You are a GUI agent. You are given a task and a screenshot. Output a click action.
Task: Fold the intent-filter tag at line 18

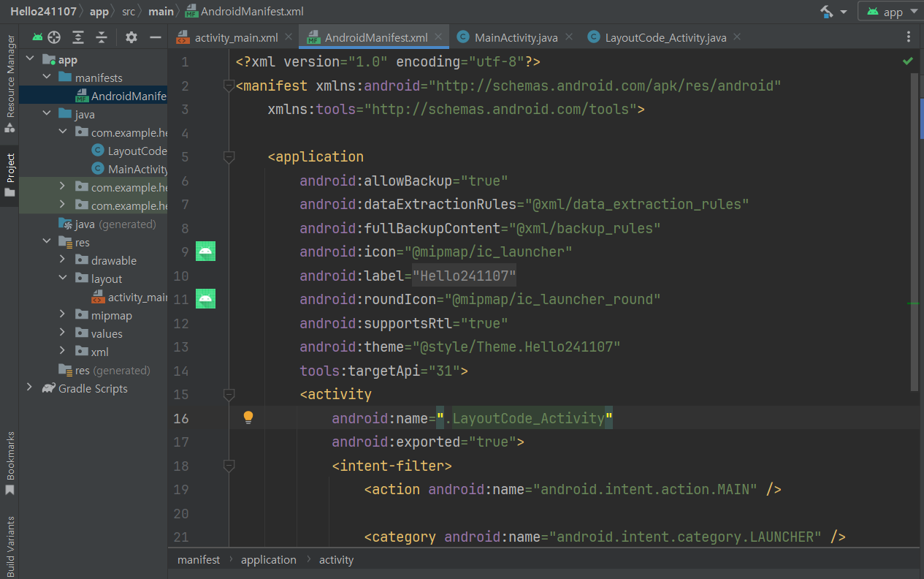229,465
